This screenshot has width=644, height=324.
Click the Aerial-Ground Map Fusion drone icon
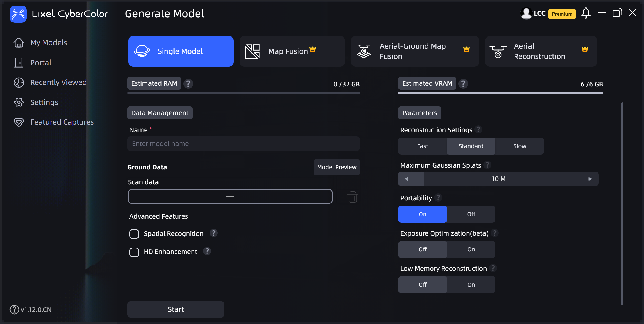(364, 51)
